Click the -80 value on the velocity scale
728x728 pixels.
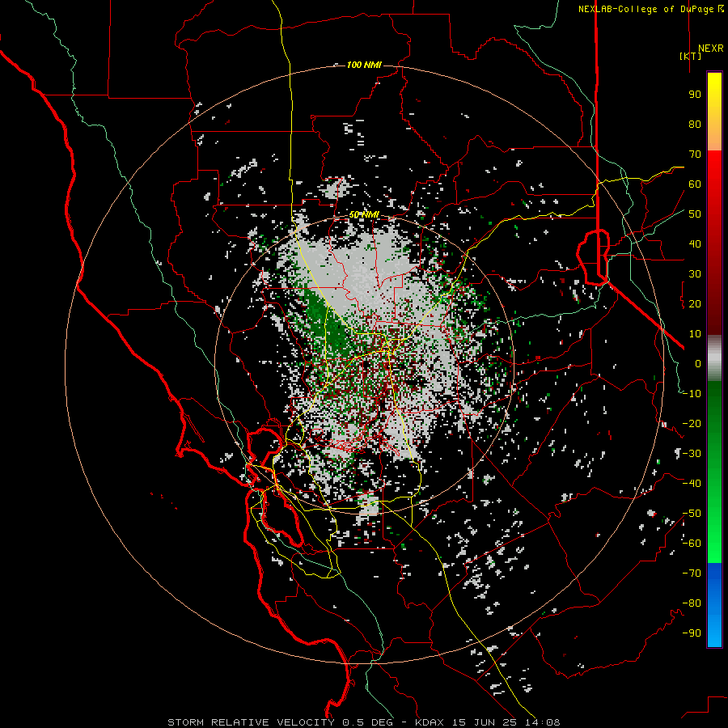pos(692,603)
